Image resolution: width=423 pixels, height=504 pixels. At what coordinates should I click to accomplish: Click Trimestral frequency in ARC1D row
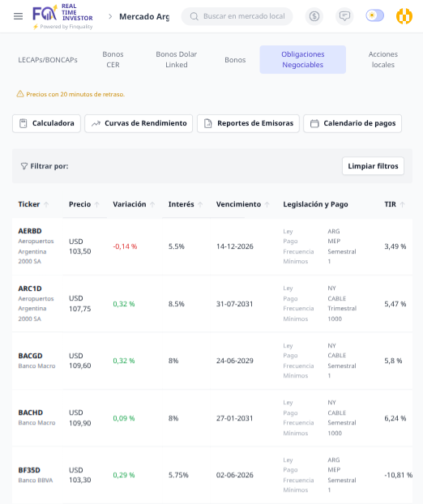pos(342,308)
